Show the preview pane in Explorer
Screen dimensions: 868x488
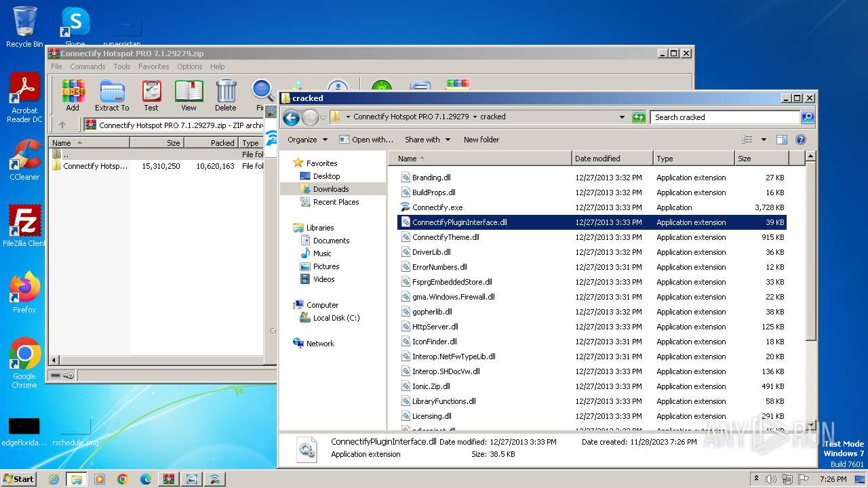tap(781, 140)
